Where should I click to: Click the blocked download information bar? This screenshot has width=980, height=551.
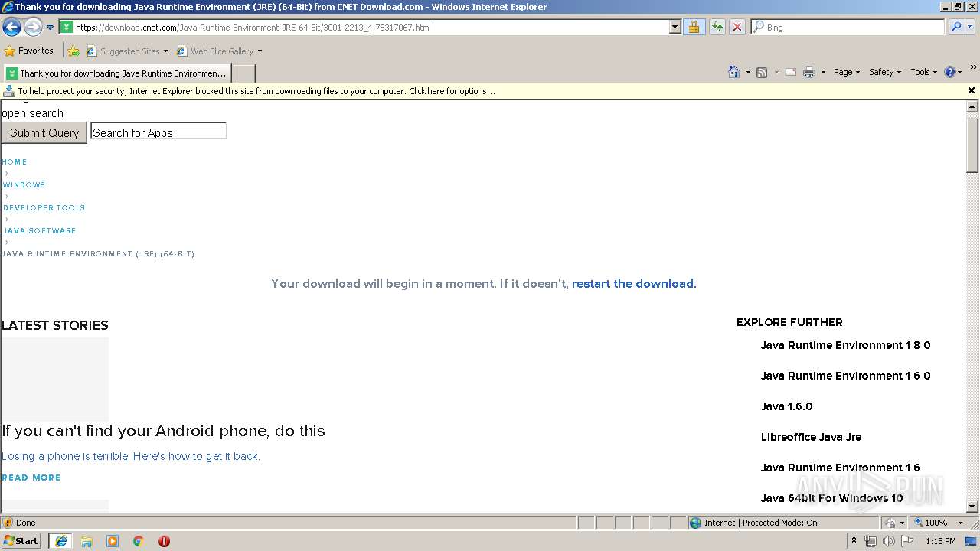tap(482, 91)
